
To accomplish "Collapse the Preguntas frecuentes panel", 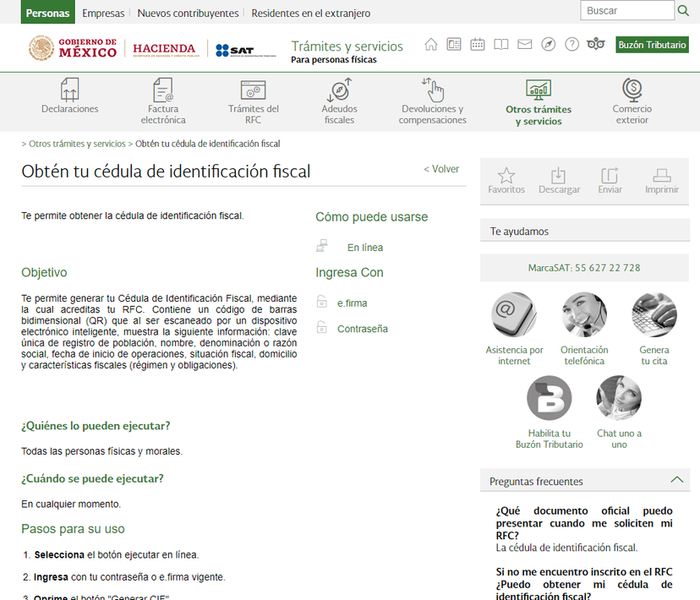I will [676, 480].
